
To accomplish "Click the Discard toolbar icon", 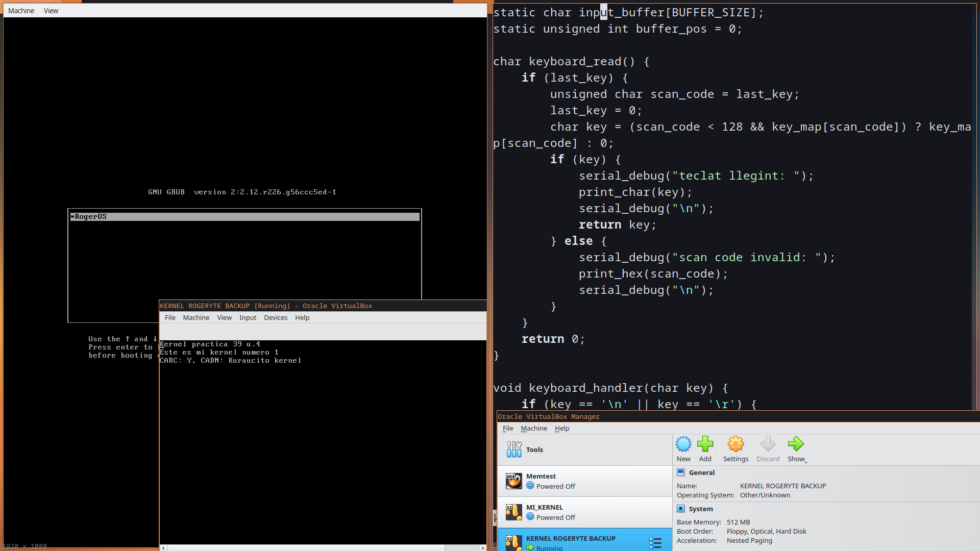I will pyautogui.click(x=768, y=444).
